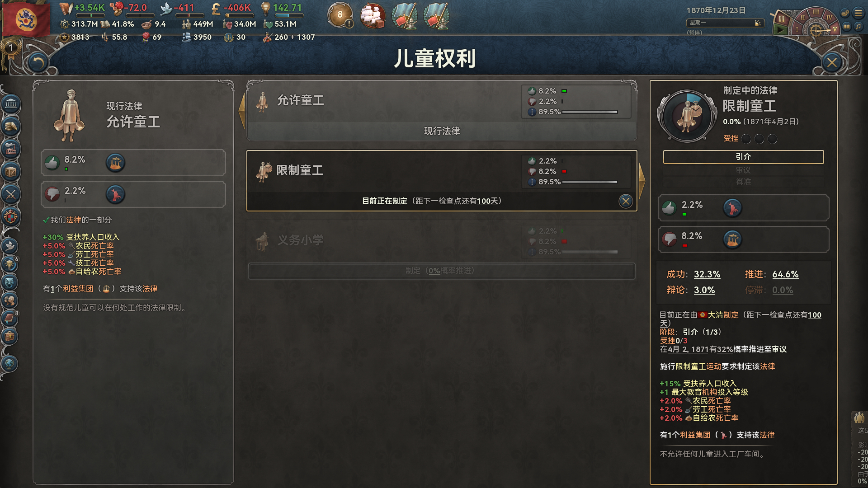Cancel enacting 限制童工 with the X button
The height and width of the screenshot is (488, 868).
(x=626, y=201)
